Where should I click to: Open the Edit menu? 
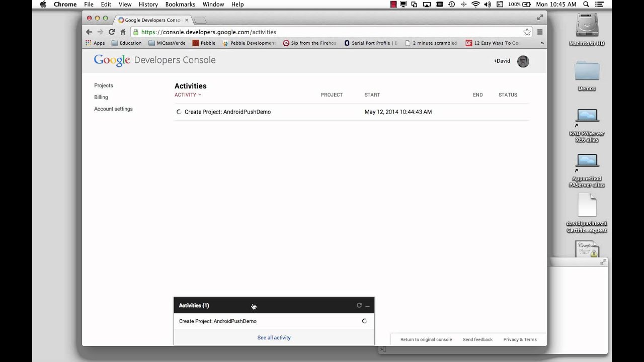click(106, 4)
